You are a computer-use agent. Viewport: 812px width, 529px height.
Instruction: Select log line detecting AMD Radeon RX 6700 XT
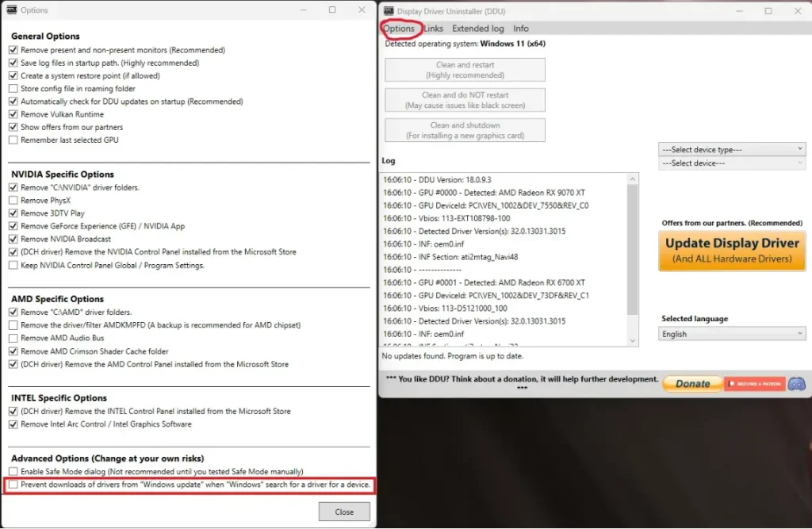[485, 283]
